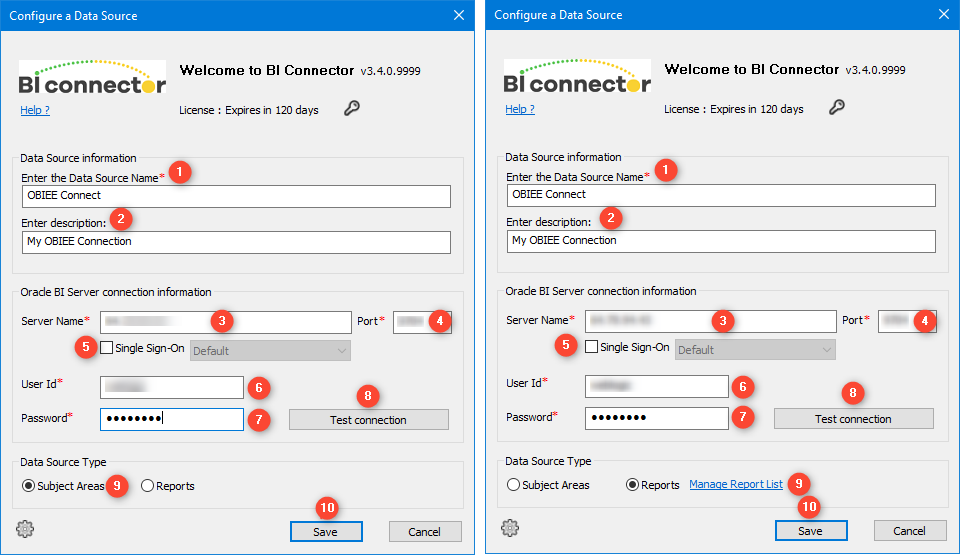Save the data source in left dialog

(x=326, y=532)
